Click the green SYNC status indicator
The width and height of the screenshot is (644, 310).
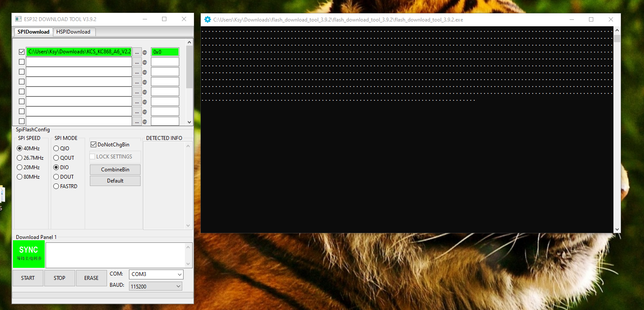(28, 254)
